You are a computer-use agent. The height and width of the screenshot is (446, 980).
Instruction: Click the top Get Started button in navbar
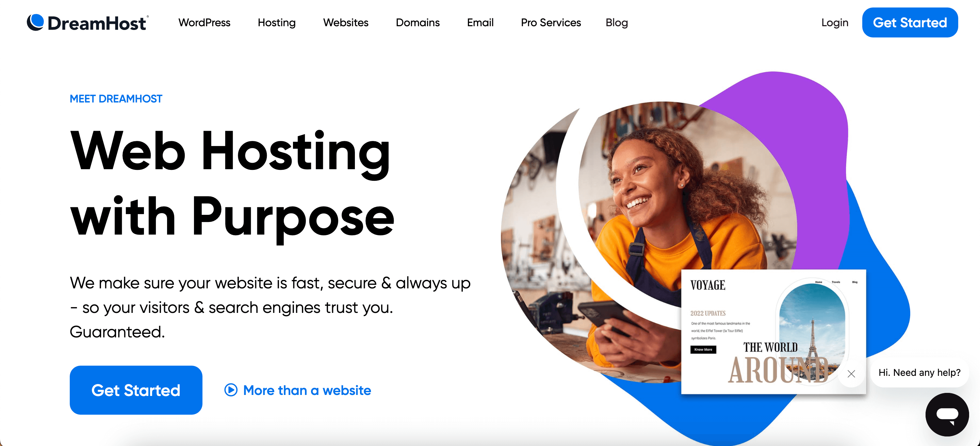pos(910,22)
